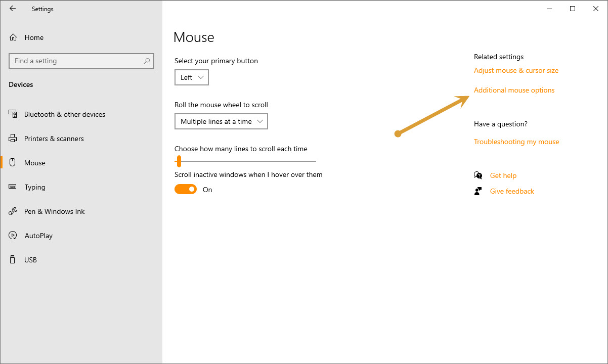Viewport: 608px width, 364px height.
Task: Go to Home in the sidebar
Action: 34,37
